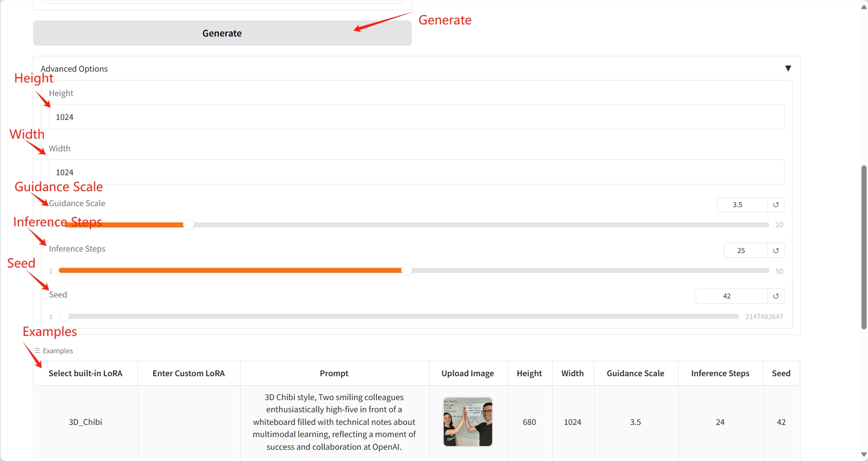Viewport: 868px width, 461px height.
Task: Click the Select built-in LoRA column header
Action: [85, 373]
